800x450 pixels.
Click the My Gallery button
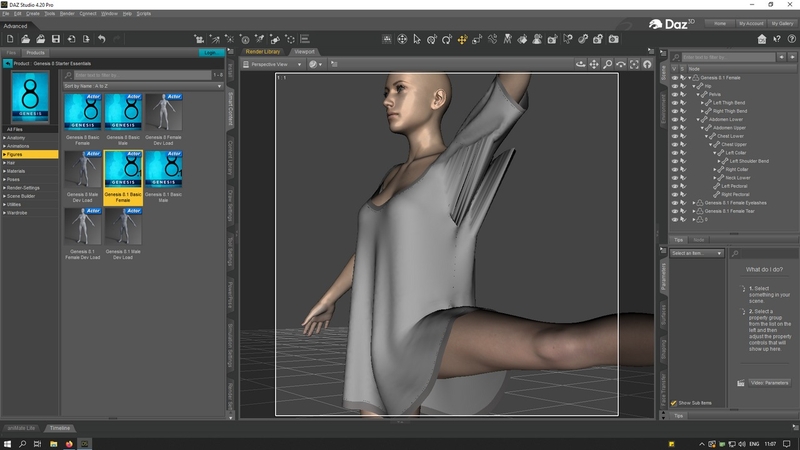(x=782, y=23)
